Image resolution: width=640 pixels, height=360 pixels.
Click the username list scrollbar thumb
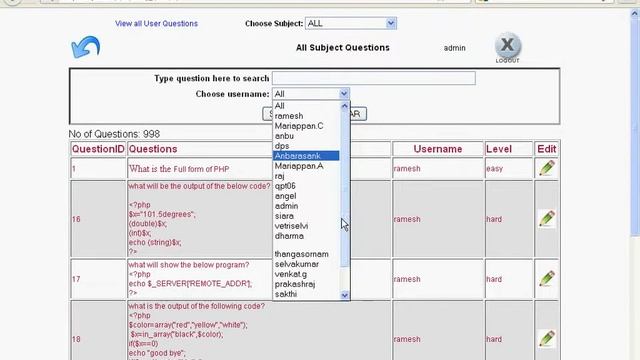click(344, 189)
